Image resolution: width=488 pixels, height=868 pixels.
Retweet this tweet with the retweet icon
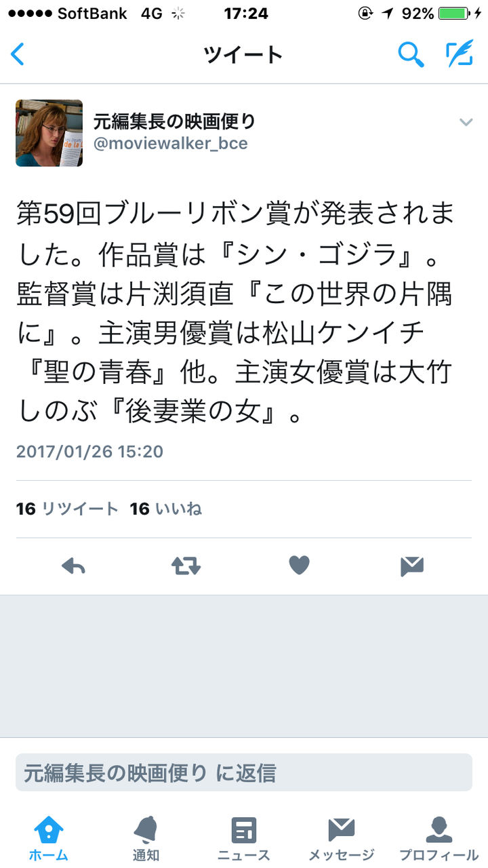(x=186, y=566)
